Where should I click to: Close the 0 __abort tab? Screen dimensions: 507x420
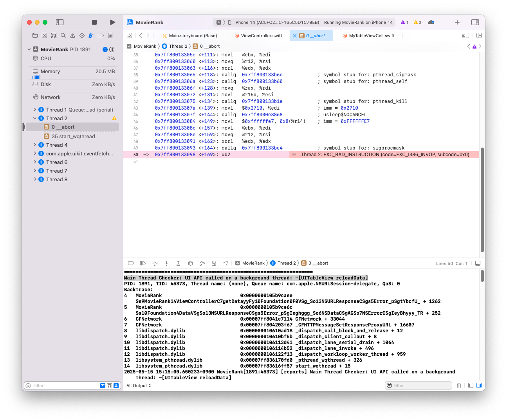pyautogui.click(x=295, y=36)
